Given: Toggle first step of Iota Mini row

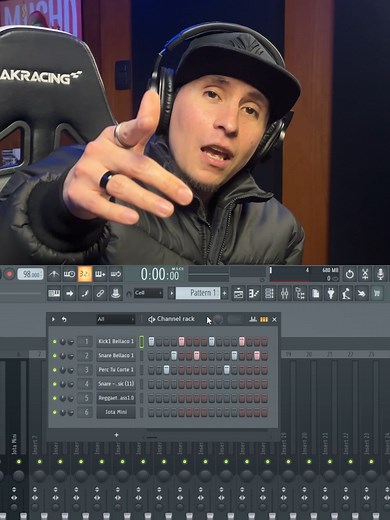Looking at the screenshot, I should [x=151, y=412].
